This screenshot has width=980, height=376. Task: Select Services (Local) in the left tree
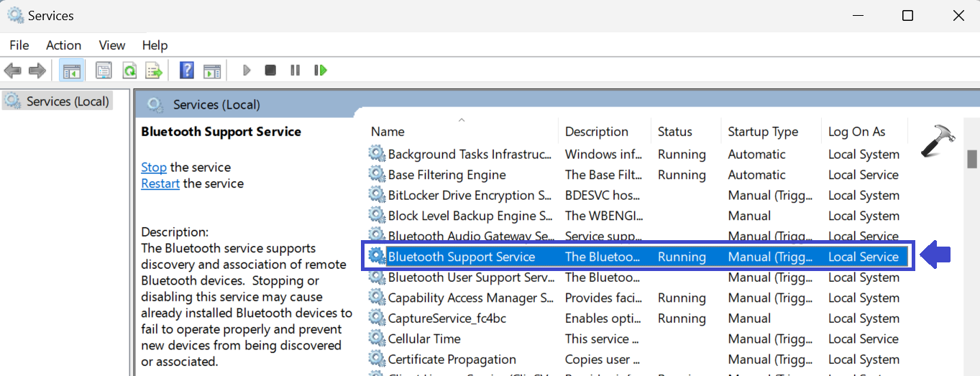point(67,101)
